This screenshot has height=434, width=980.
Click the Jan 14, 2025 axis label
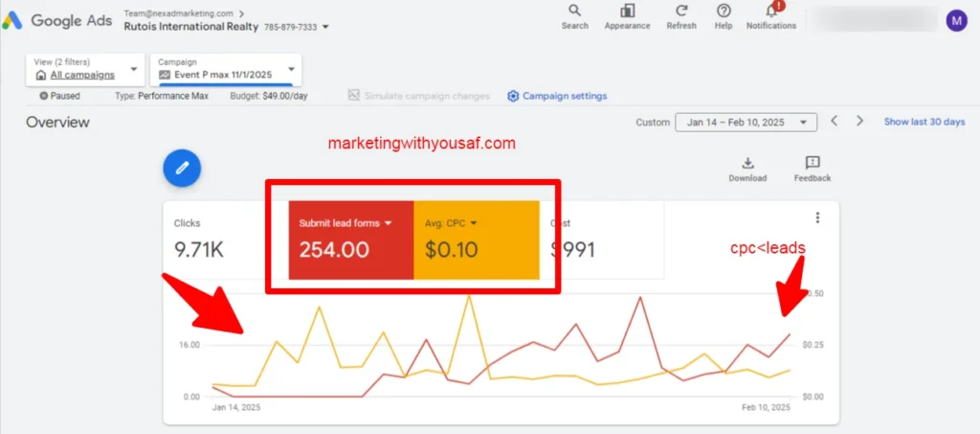236,407
